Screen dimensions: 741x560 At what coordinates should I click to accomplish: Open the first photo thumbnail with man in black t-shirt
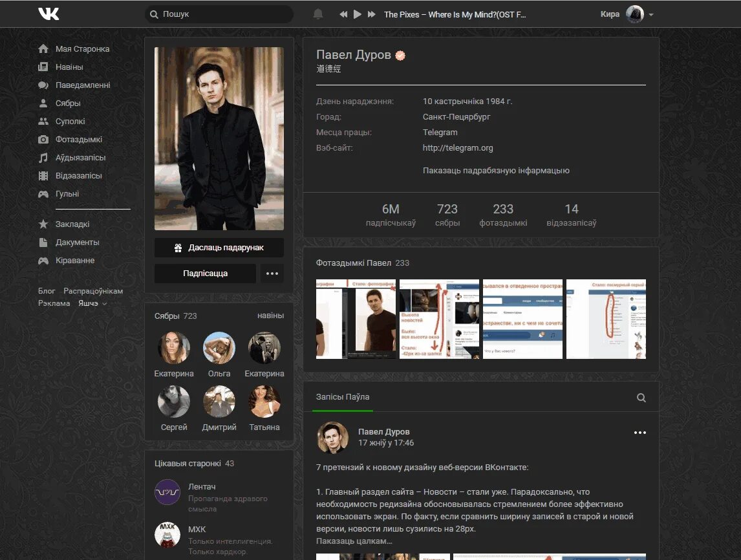pyautogui.click(x=356, y=319)
